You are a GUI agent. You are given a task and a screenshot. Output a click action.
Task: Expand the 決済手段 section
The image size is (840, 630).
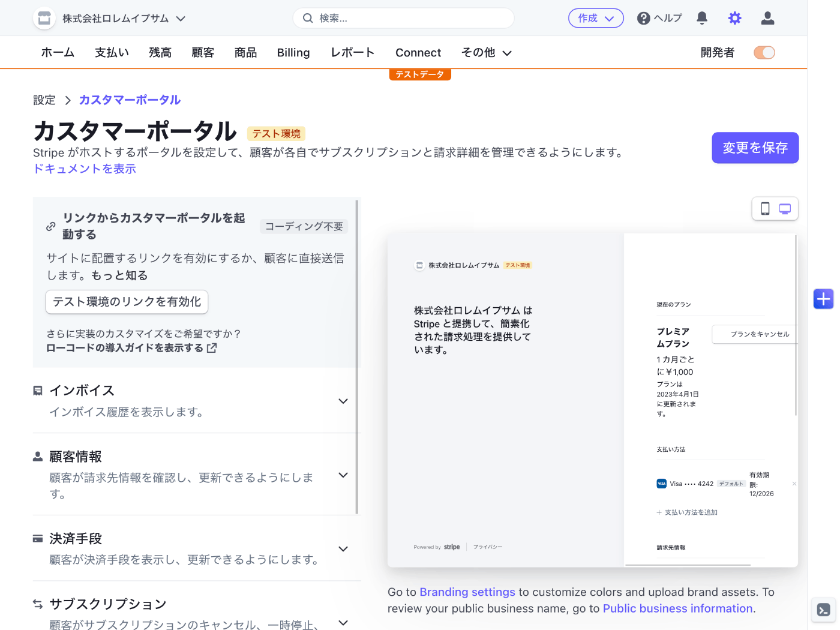tap(343, 549)
